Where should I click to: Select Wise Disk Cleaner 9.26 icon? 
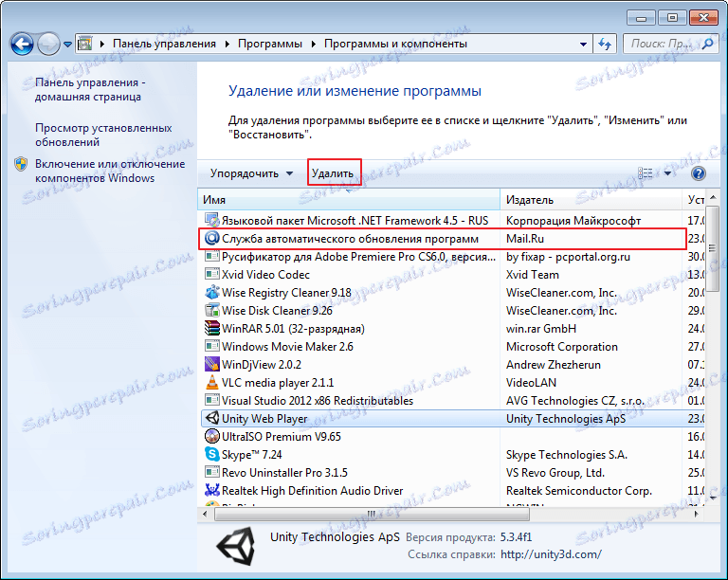click(212, 310)
